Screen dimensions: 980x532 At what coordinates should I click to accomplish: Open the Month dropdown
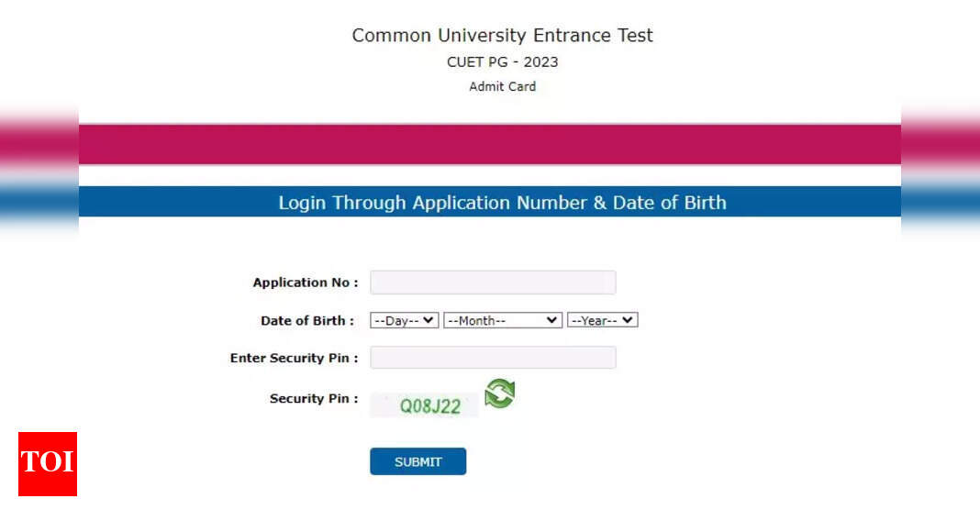pyautogui.click(x=503, y=320)
